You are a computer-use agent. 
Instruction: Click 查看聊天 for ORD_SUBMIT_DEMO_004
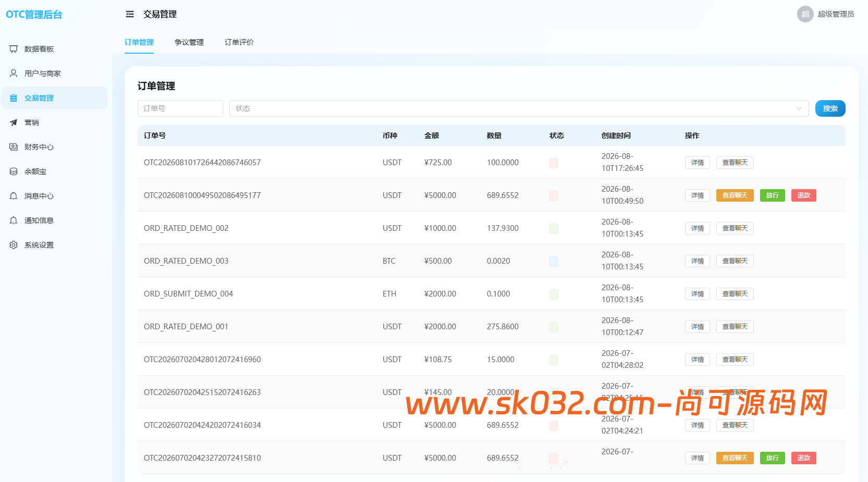pyautogui.click(x=735, y=294)
